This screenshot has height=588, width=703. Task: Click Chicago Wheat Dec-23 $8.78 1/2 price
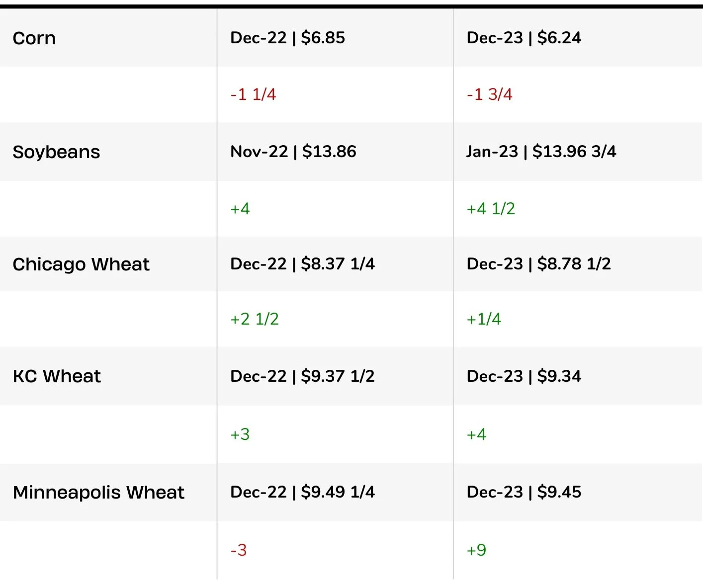538,264
